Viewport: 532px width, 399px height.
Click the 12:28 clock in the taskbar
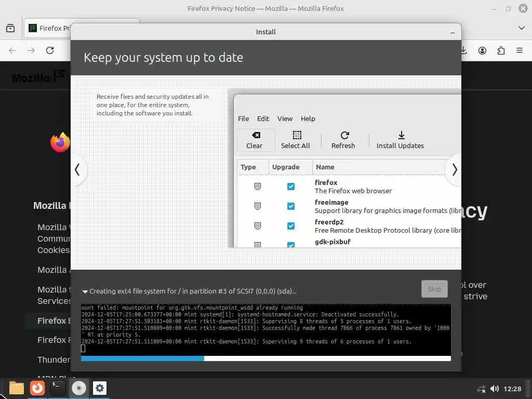point(512,389)
